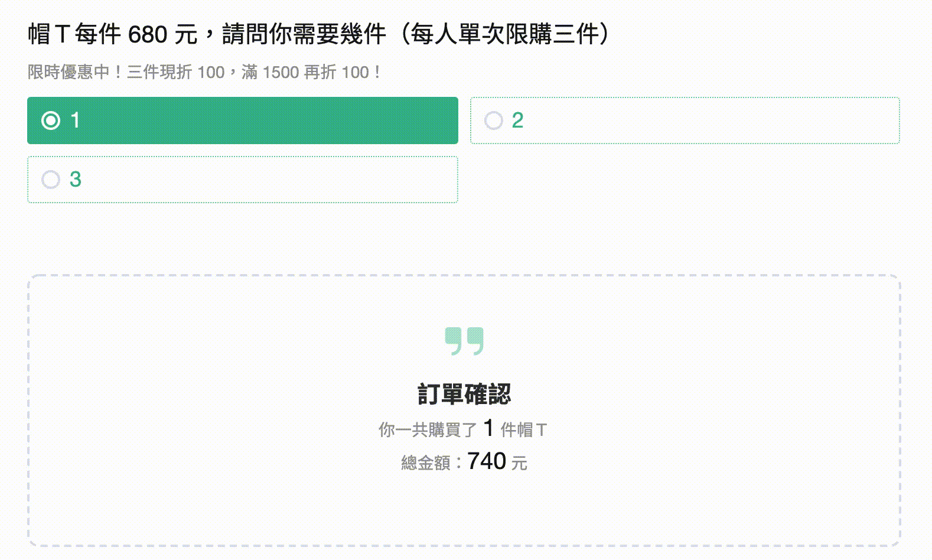The width and height of the screenshot is (932, 560).
Task: Click the 每人單次限購三件 note in title
Action: click(x=506, y=34)
